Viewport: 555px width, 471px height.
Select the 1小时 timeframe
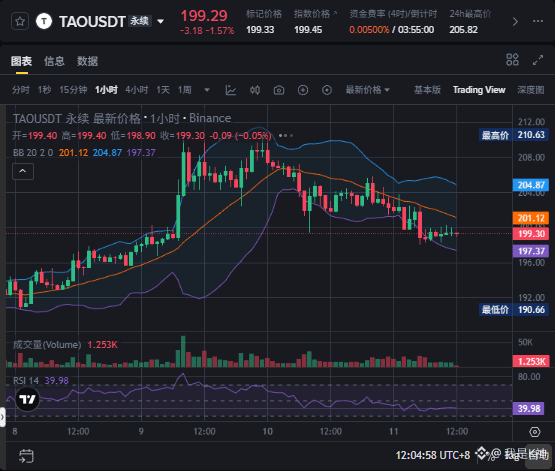(x=106, y=90)
